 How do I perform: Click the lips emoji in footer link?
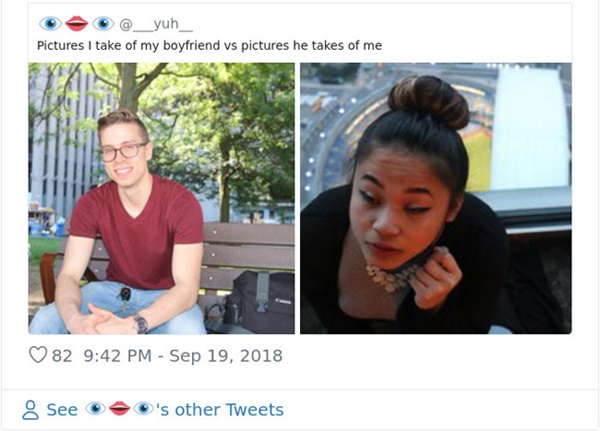coord(119,410)
